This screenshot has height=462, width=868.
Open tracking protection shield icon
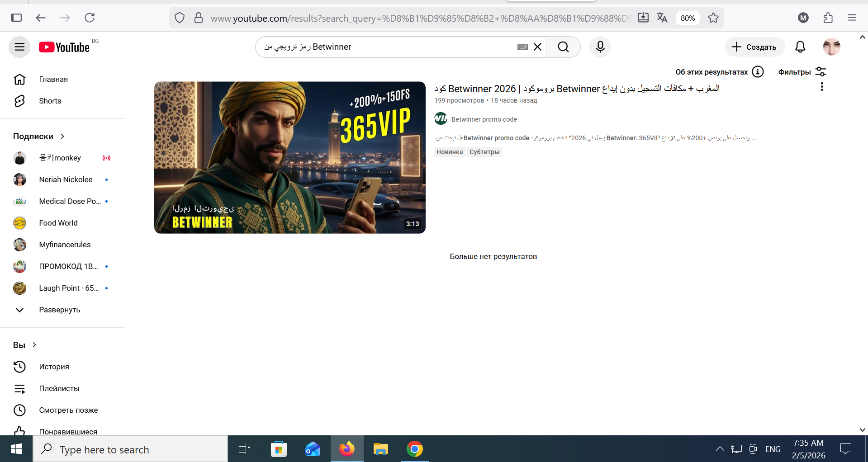(180, 18)
